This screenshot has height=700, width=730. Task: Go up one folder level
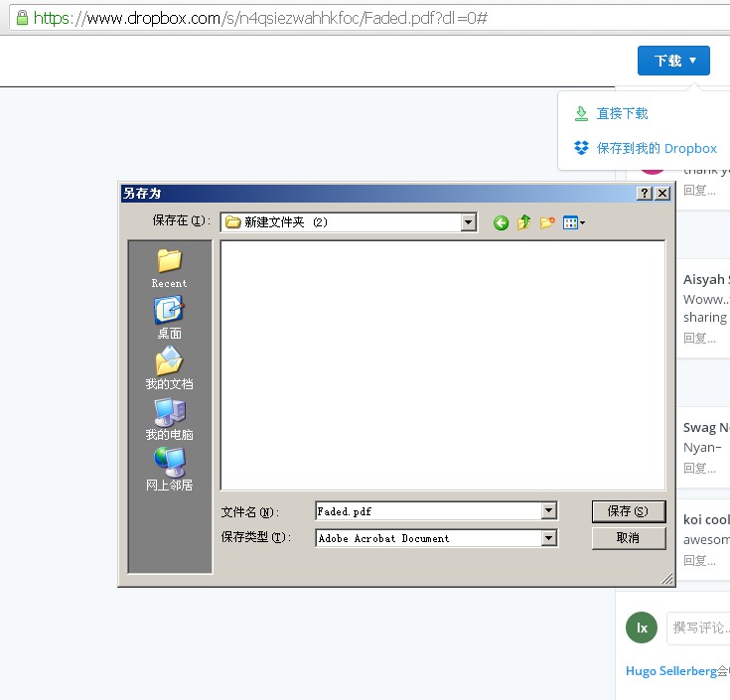523,222
